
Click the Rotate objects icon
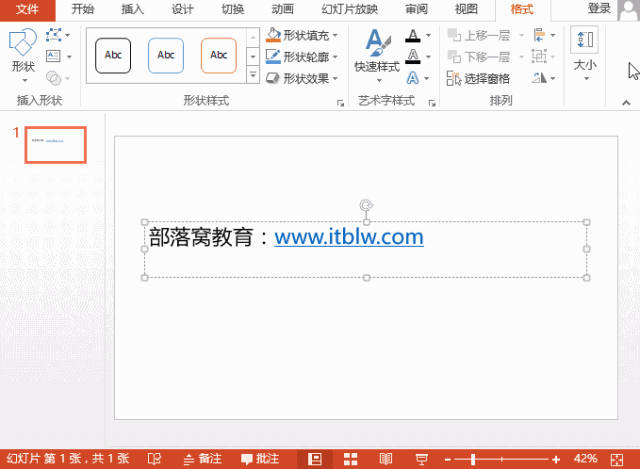pos(539,78)
